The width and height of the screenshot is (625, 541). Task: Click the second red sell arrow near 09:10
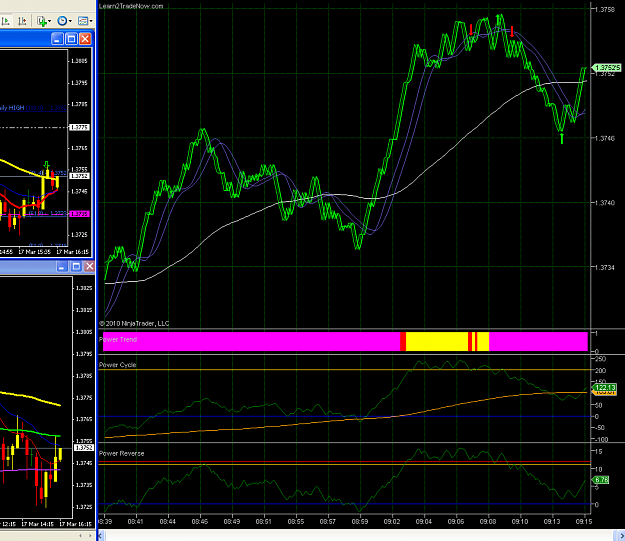(x=512, y=32)
